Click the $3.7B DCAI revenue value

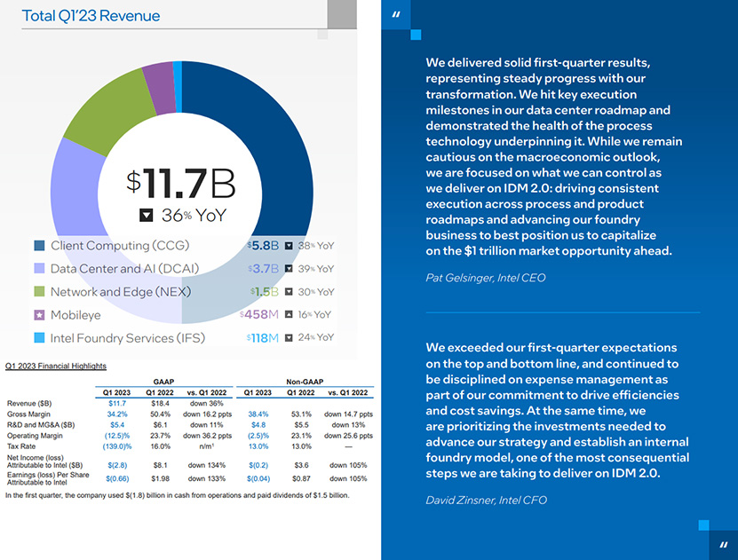coord(263,269)
